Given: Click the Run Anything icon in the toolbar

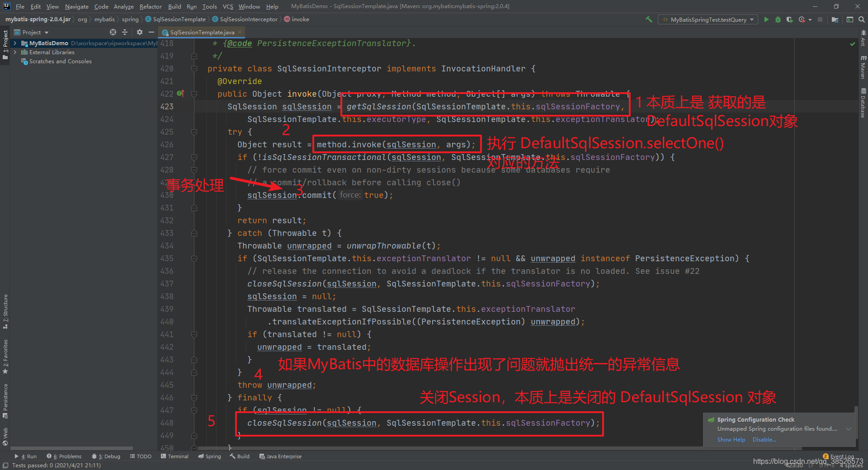Looking at the screenshot, I should point(850,19).
